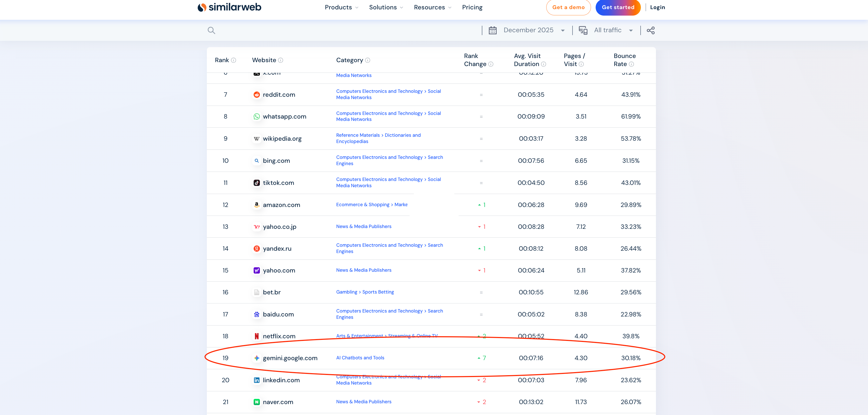
Task: Expand the Solutions menu
Action: [x=386, y=8]
